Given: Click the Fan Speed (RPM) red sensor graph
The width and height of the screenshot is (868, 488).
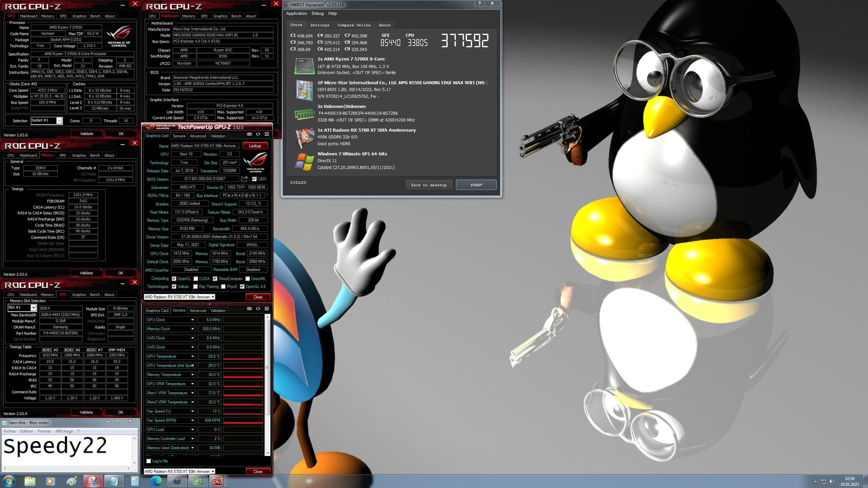Looking at the screenshot, I should (243, 421).
